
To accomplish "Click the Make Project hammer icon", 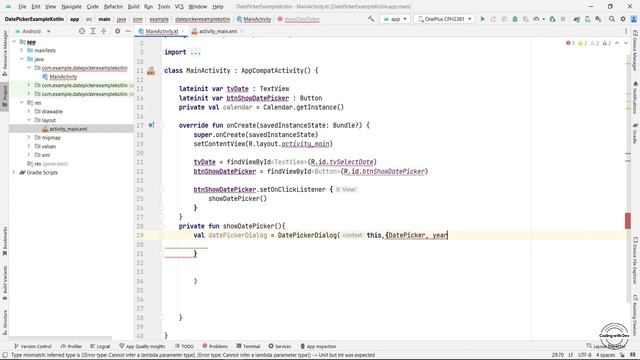I will click(x=371, y=19).
